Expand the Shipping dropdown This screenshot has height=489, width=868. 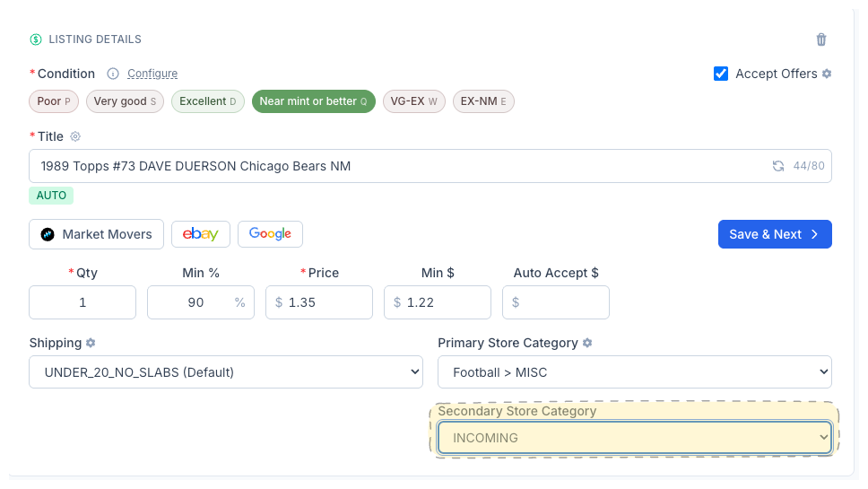pos(226,372)
